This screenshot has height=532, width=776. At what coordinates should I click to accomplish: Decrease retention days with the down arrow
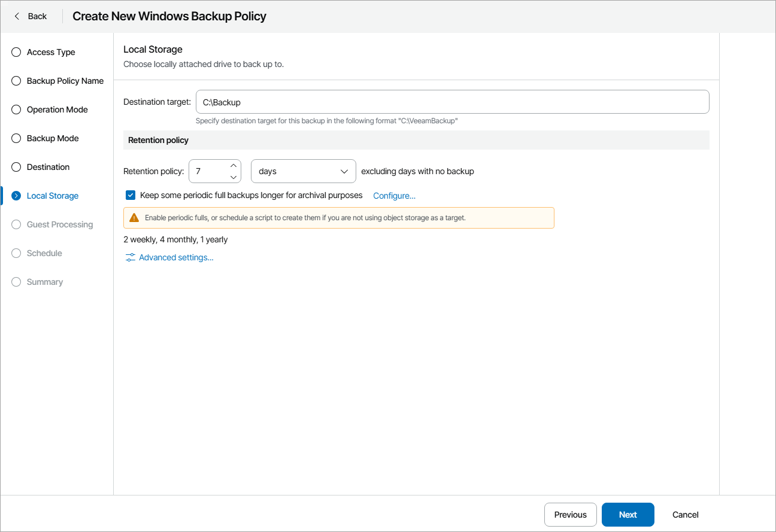[x=233, y=177]
